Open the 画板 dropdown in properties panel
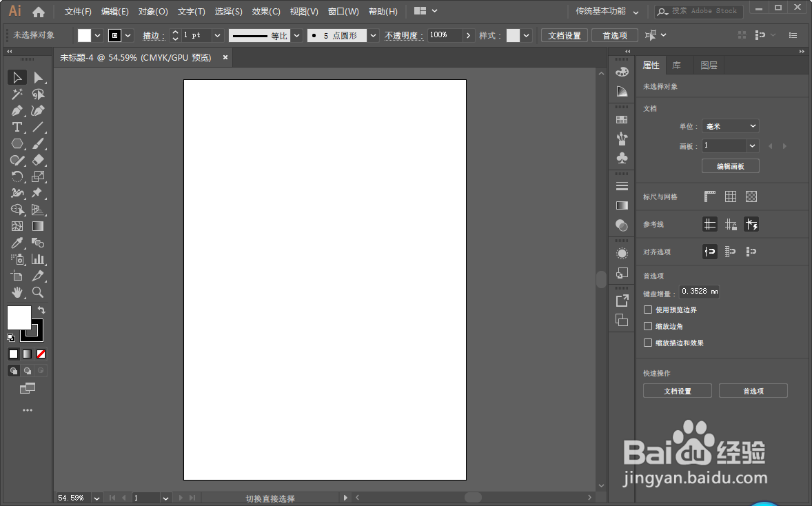 pyautogui.click(x=753, y=146)
